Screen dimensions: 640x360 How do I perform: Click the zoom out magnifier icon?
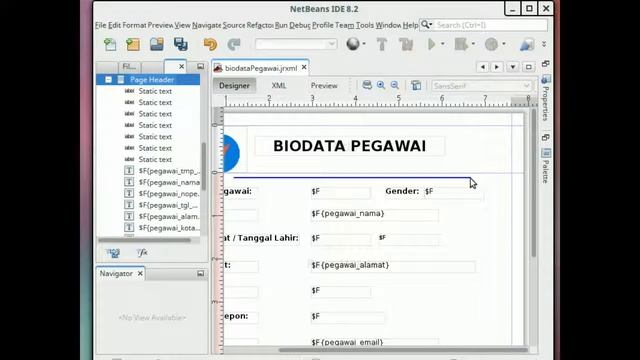coord(395,85)
